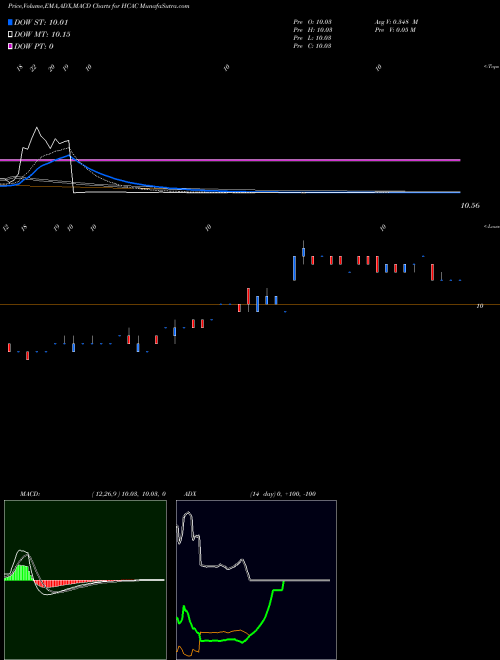Click the 'Avg V: 0.348 M' value
The width and height of the screenshot is (500, 660).
pos(396,22)
